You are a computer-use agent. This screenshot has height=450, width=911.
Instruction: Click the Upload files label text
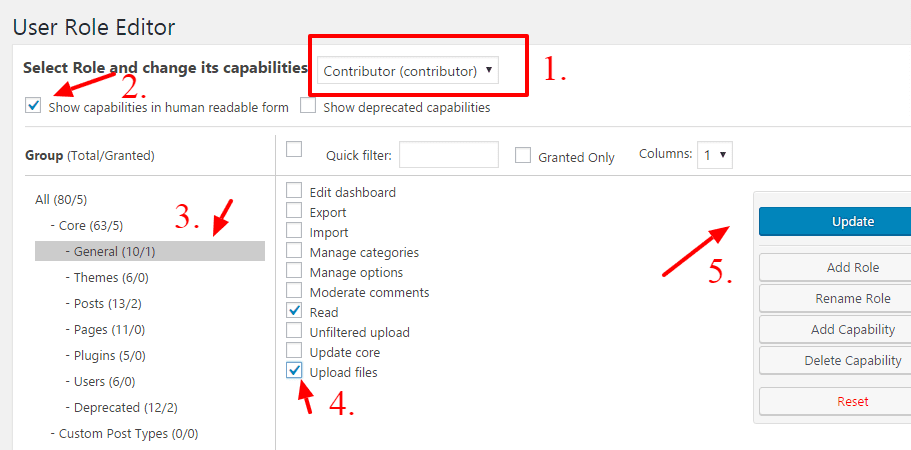(x=343, y=373)
